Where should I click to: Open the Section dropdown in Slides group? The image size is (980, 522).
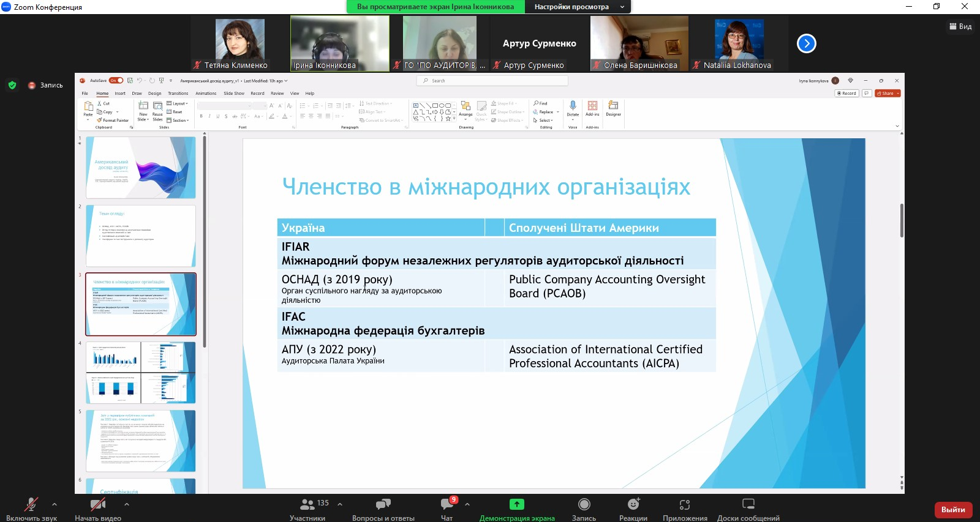177,120
